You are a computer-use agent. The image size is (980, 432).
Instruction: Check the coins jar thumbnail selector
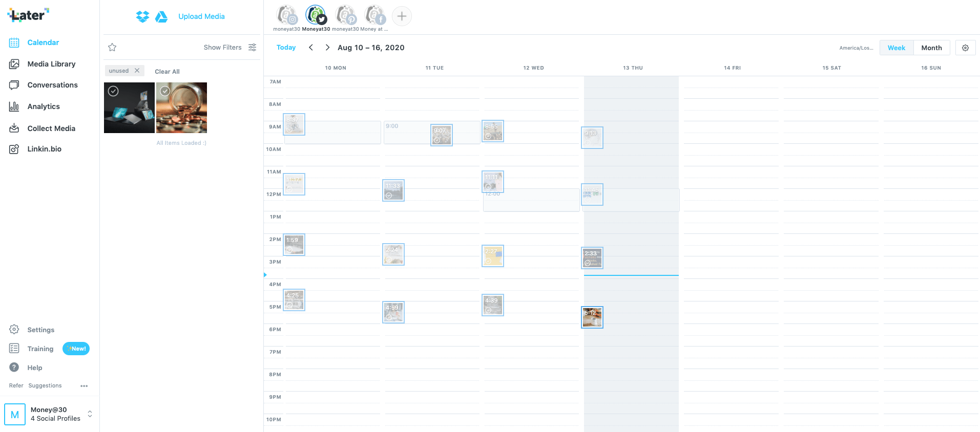pyautogui.click(x=164, y=91)
